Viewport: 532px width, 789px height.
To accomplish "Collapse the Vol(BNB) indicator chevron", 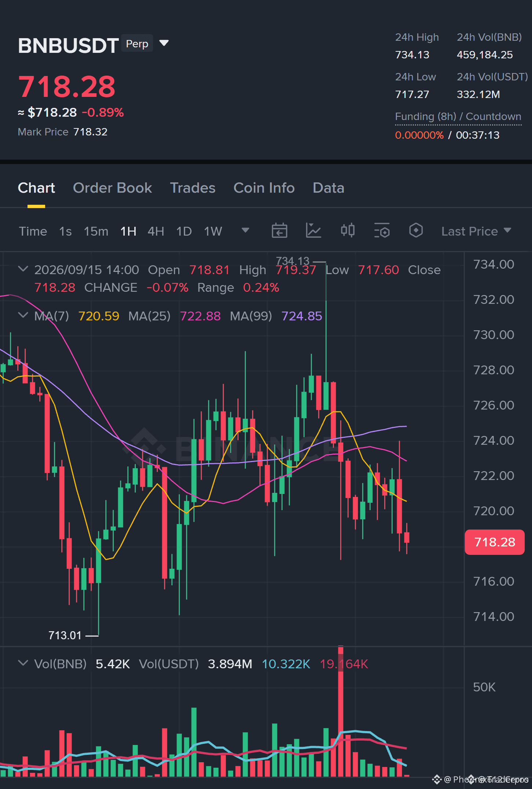I will click(23, 663).
